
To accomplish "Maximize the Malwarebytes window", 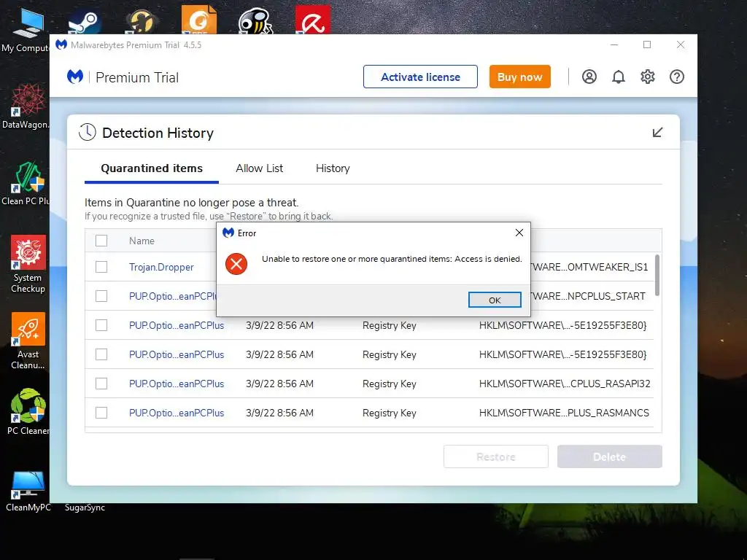I will (647, 44).
